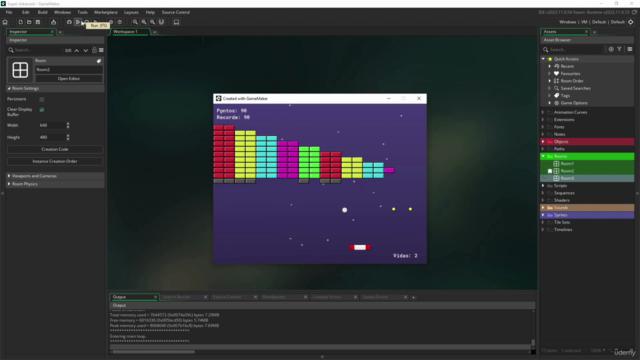The image size is (640, 360).
Task: Select Room1 in asset tree
Action: (x=567, y=164)
